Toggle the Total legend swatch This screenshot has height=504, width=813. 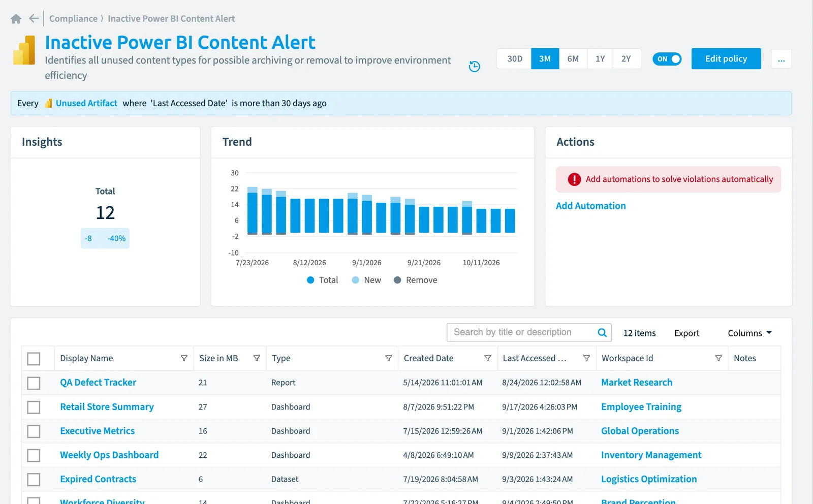[310, 280]
